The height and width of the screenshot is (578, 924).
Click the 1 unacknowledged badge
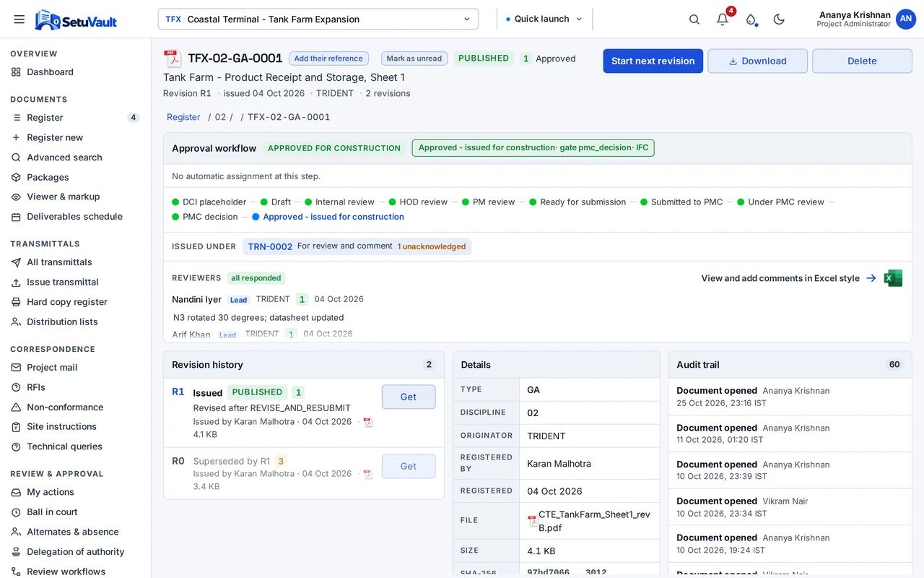[x=432, y=246]
